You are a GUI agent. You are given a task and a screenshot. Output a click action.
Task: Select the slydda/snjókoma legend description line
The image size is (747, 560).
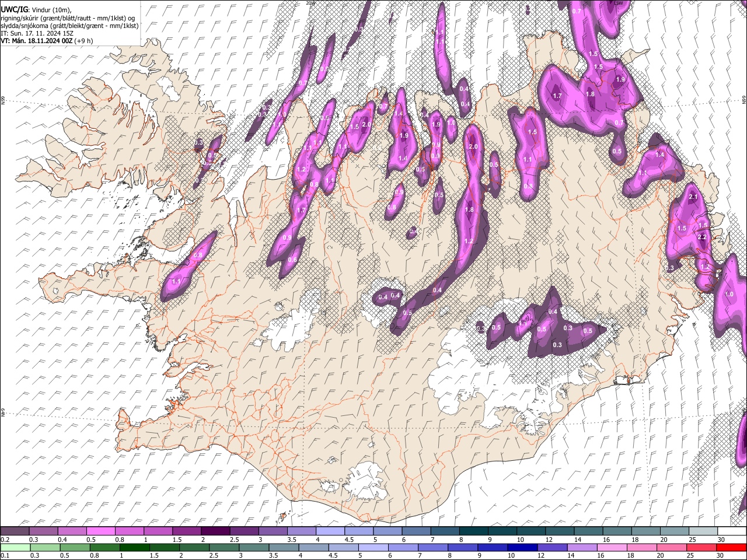point(69,26)
